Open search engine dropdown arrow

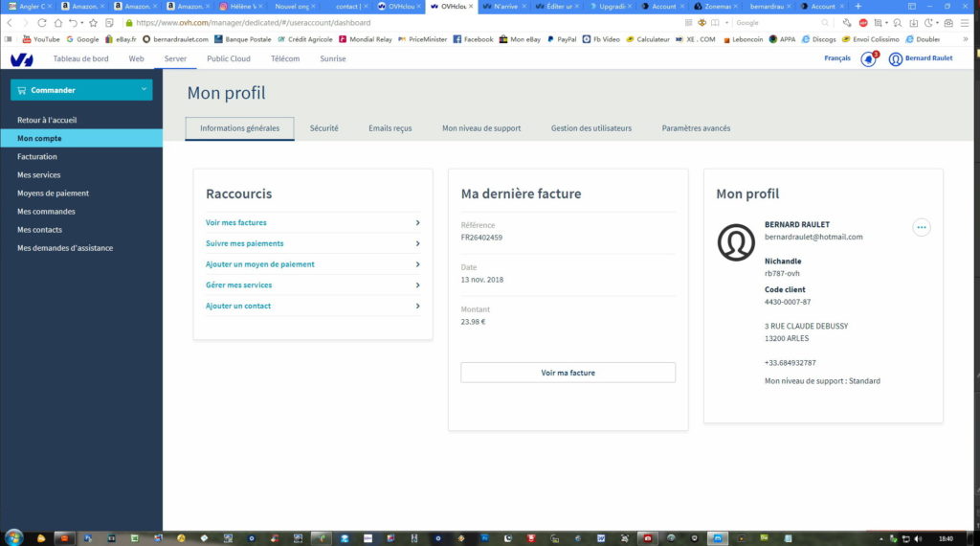(x=727, y=23)
